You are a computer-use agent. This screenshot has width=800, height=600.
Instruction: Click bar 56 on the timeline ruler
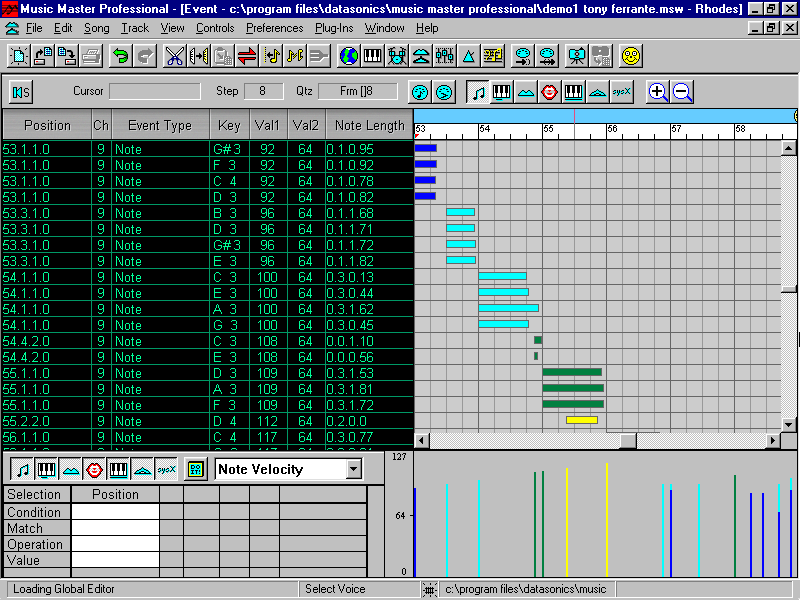click(612, 129)
